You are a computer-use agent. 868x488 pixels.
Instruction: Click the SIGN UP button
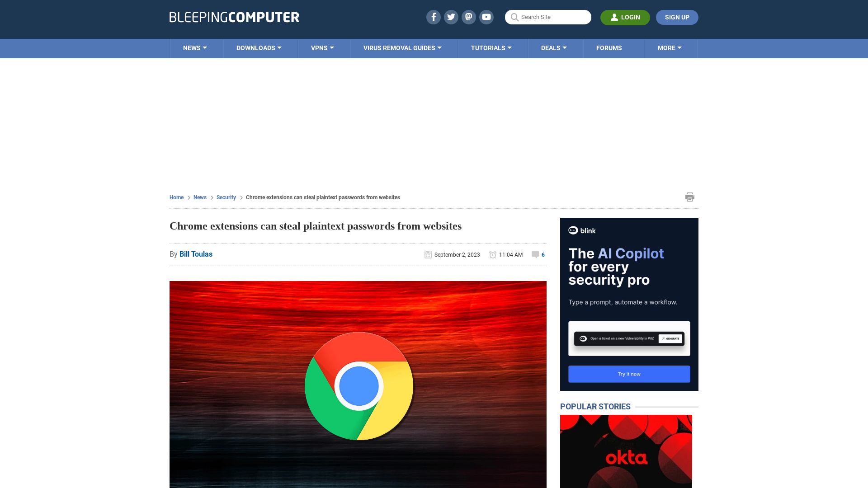[x=677, y=17]
